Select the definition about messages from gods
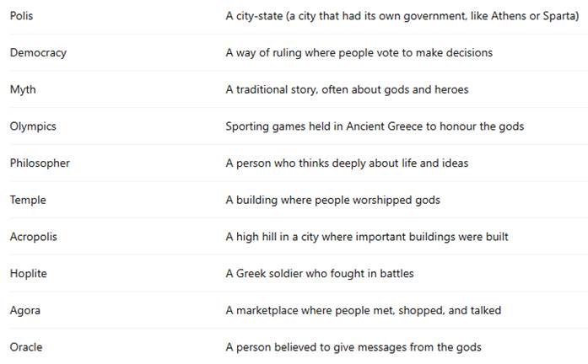588x364 pixels. pos(353,347)
